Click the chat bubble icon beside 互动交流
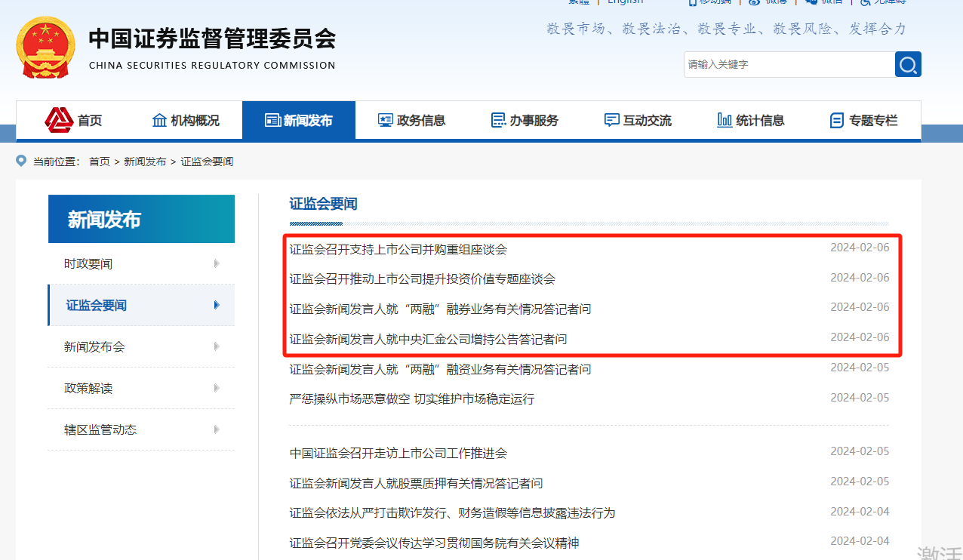963x560 pixels. pos(611,120)
